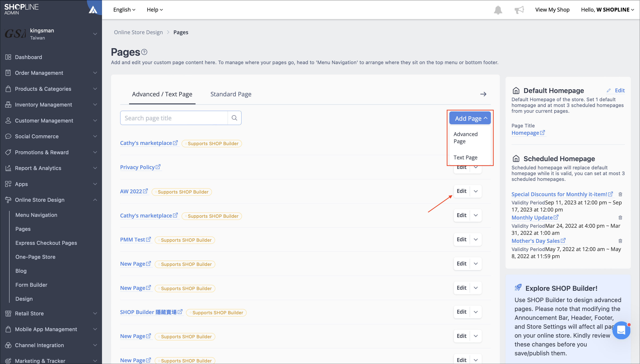Click the Social Commerce chat icon
This screenshot has width=640, height=364.
click(8, 136)
